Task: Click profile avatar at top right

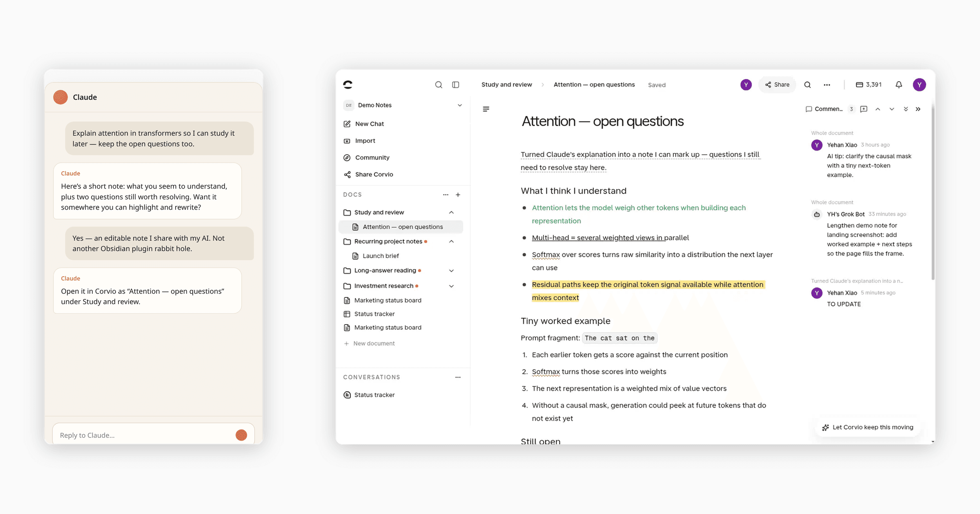Action: click(919, 84)
